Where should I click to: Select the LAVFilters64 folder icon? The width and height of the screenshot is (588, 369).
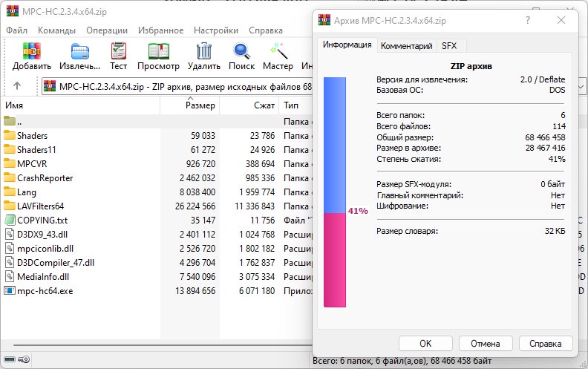[x=10, y=206]
